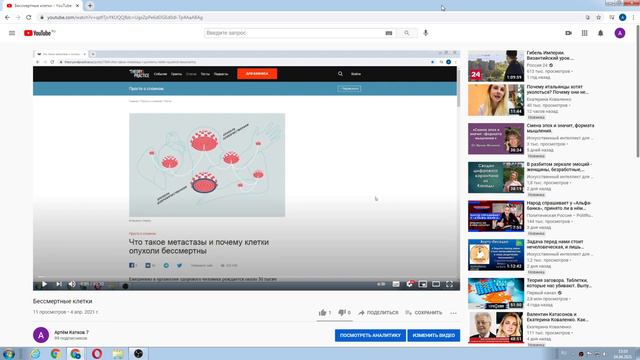
Task: Open Валентин Катасонов video thumbnail
Action: (x=496, y=327)
